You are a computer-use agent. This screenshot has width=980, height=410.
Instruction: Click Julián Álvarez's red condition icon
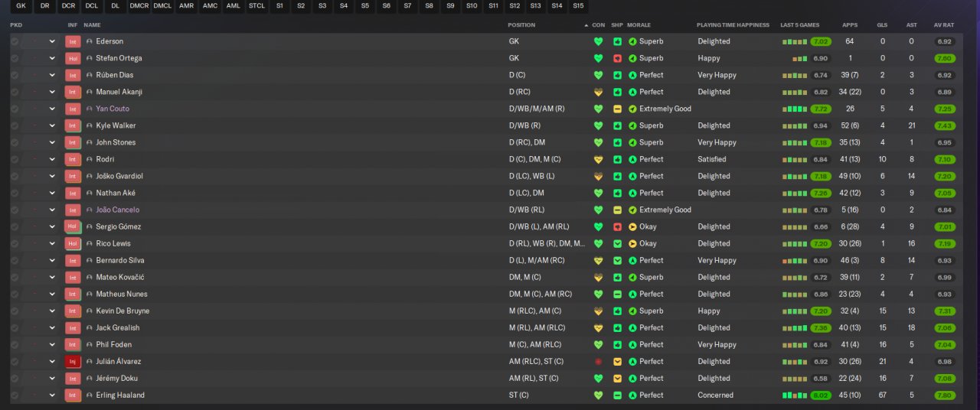pos(599,361)
